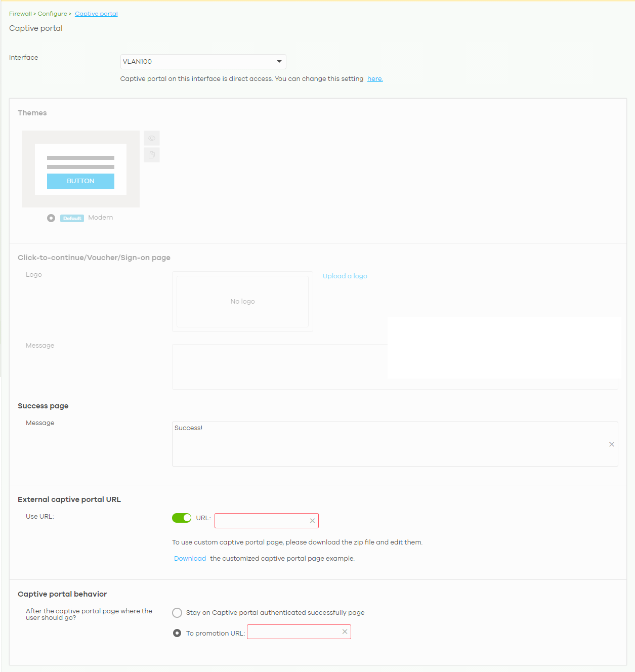Screen dimensions: 635x672
Task: Choose Stay on Captive portal authenticated page
Action: (x=177, y=613)
